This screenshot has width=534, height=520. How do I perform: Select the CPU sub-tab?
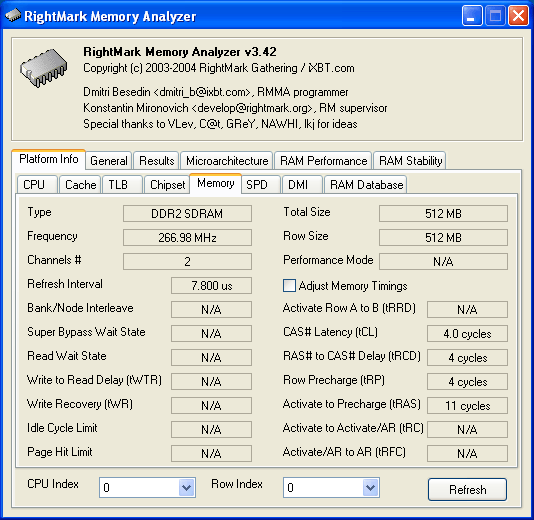[x=37, y=185]
